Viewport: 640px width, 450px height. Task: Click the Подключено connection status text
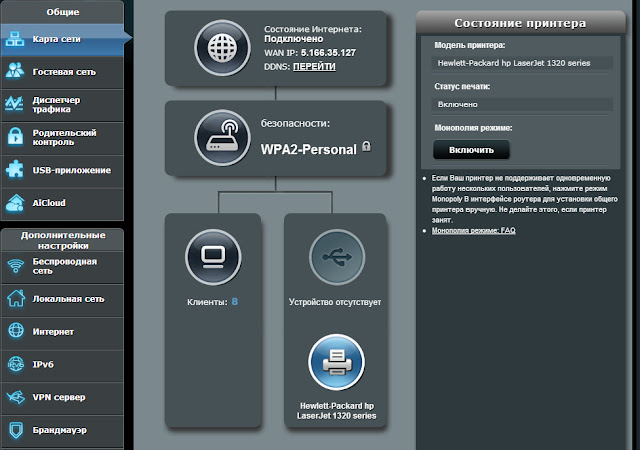click(293, 39)
